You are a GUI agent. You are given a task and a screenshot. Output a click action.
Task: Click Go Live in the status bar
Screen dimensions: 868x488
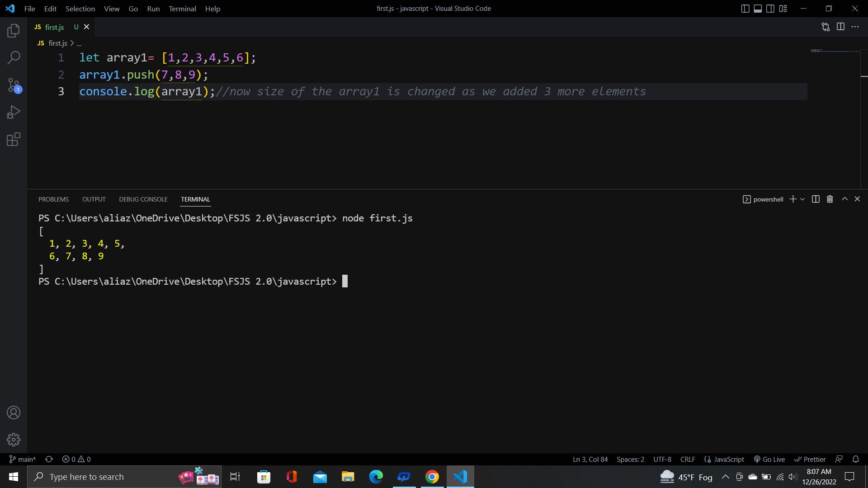tap(769, 459)
